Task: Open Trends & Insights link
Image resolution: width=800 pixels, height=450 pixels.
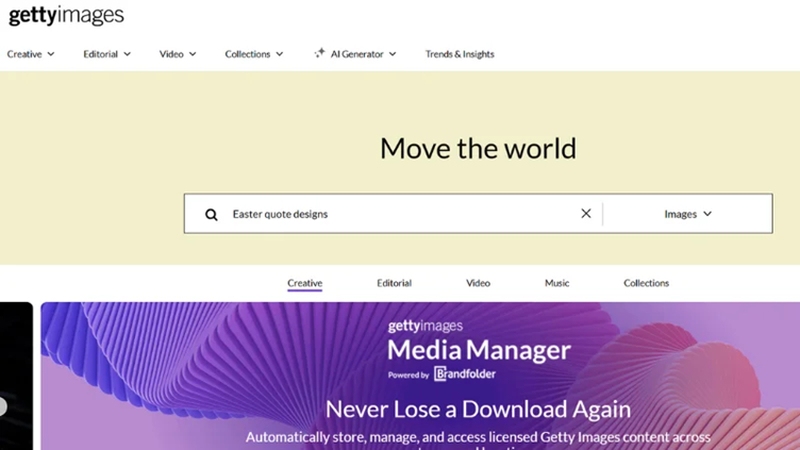Action: click(x=460, y=54)
